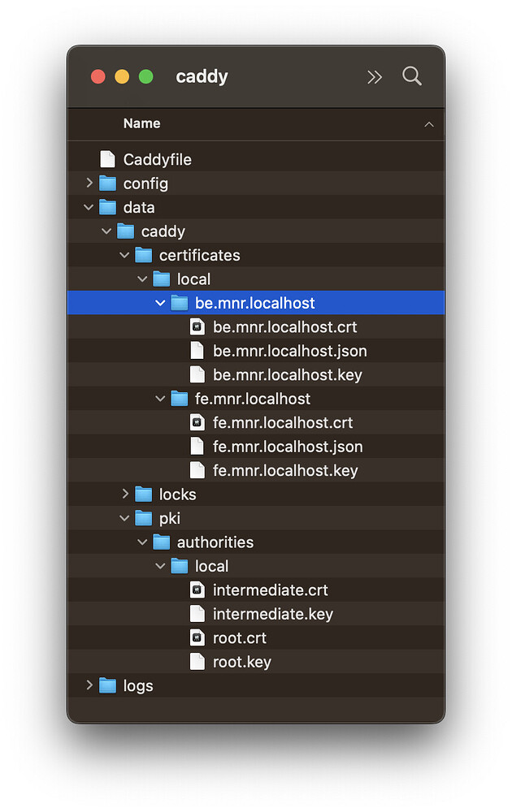Click the toolbar overflow double-chevron
Screen dimensions: 512x812
(375, 76)
